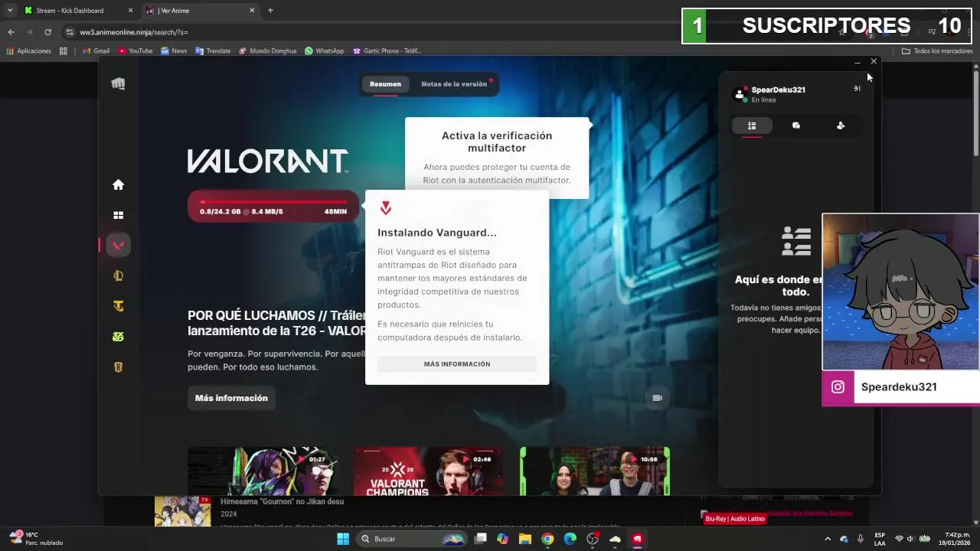Open Task View on the taskbar

(x=480, y=539)
